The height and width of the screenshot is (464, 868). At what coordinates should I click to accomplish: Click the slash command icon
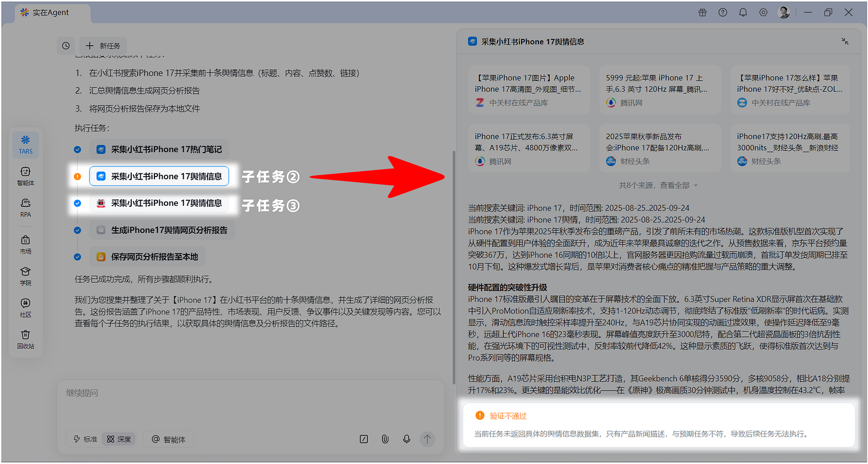(x=364, y=439)
